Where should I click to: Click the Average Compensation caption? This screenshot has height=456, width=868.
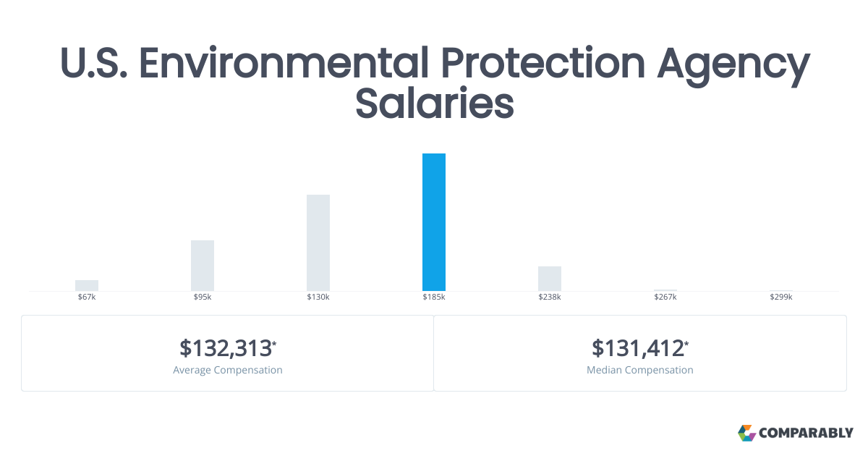click(x=228, y=370)
